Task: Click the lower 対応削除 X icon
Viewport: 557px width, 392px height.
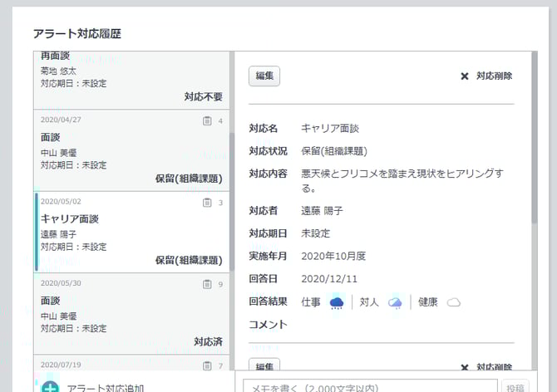Action: coord(464,367)
